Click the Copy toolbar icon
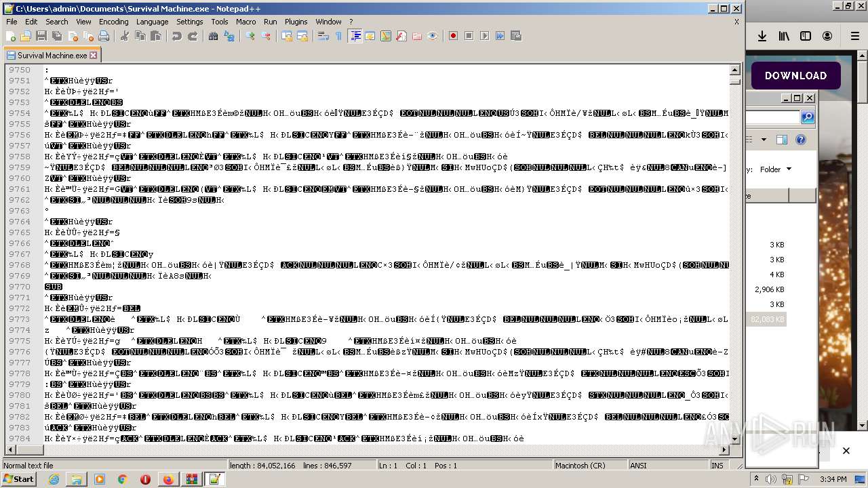Image resolution: width=868 pixels, height=488 pixels. [x=140, y=36]
